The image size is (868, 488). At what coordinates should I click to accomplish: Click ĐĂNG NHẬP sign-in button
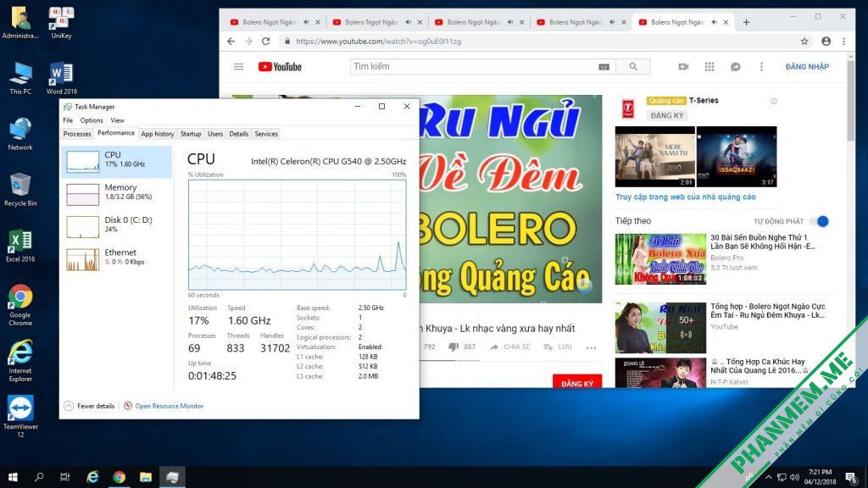tap(807, 66)
